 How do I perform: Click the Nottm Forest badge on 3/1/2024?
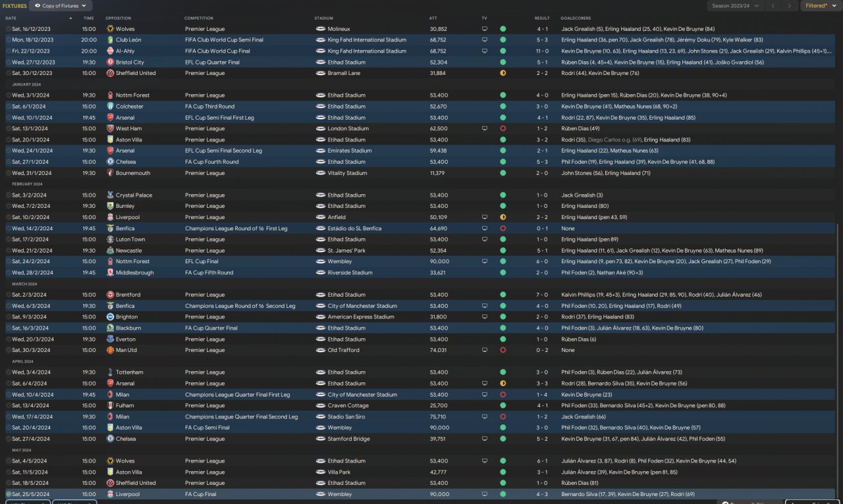point(110,95)
